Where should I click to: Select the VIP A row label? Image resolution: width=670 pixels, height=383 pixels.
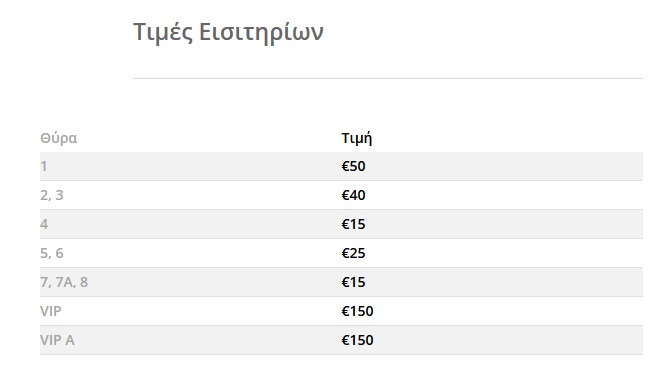click(57, 340)
